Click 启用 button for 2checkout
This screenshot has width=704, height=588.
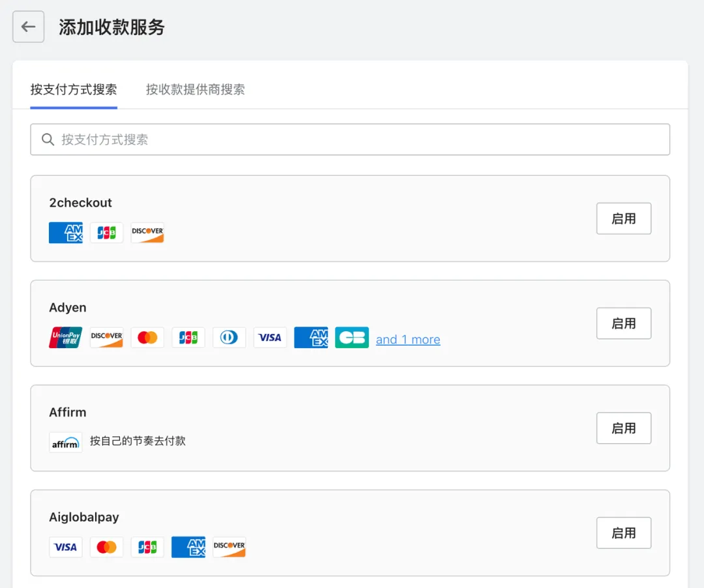coord(623,218)
